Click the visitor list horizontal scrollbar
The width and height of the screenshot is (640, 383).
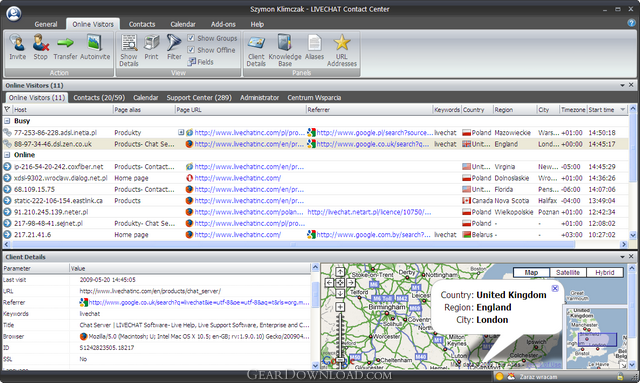pyautogui.click(x=293, y=244)
